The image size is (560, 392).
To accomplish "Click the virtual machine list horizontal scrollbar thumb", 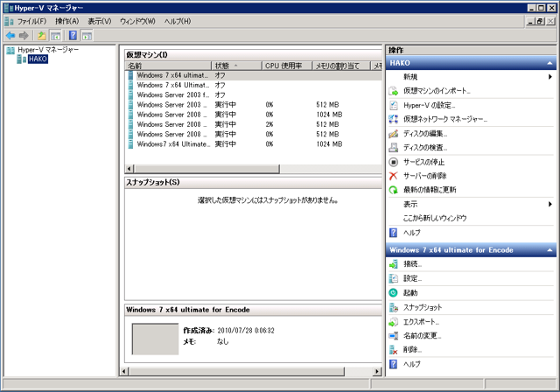I will tap(206, 169).
